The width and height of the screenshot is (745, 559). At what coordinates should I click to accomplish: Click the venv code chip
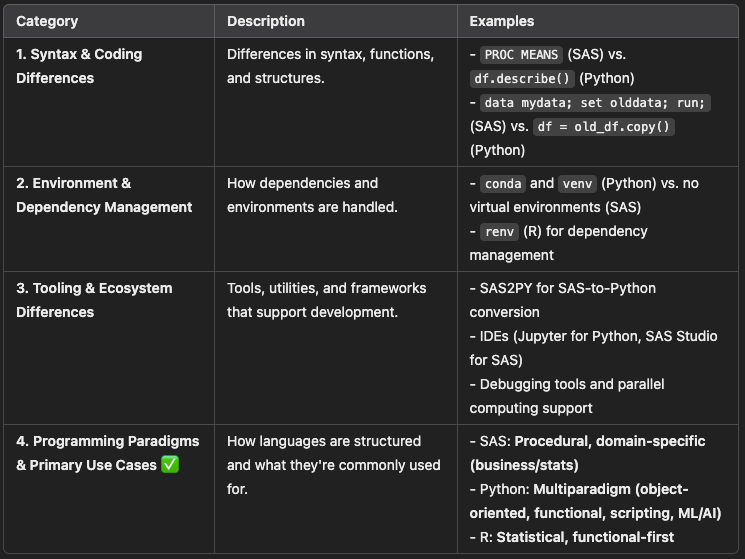click(579, 184)
